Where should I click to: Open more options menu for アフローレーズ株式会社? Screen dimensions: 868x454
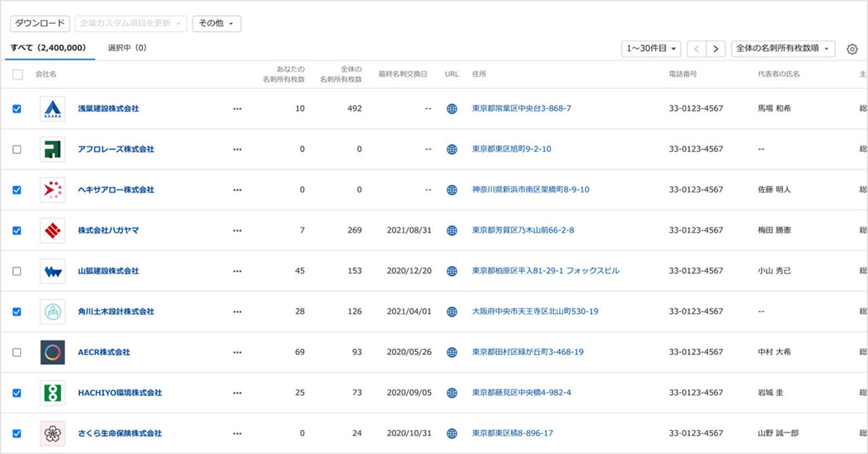(x=237, y=149)
